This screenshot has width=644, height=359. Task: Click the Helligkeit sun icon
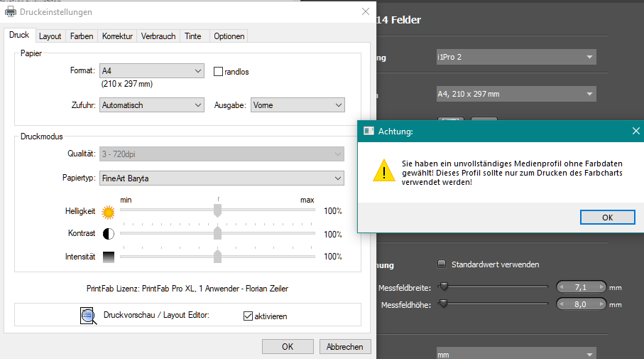[108, 211]
